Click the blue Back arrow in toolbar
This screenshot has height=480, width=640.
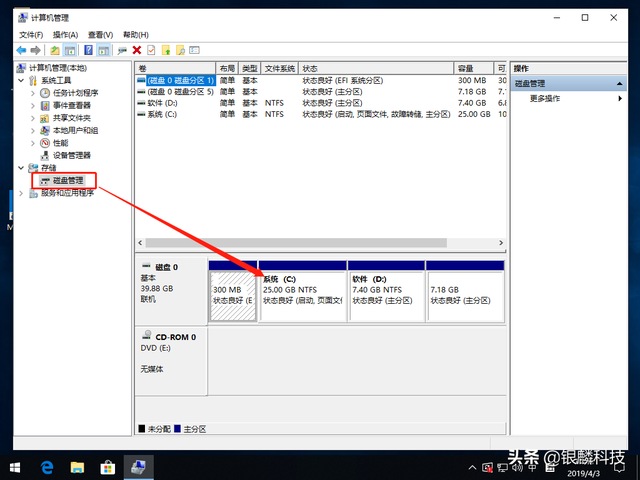tap(21, 50)
